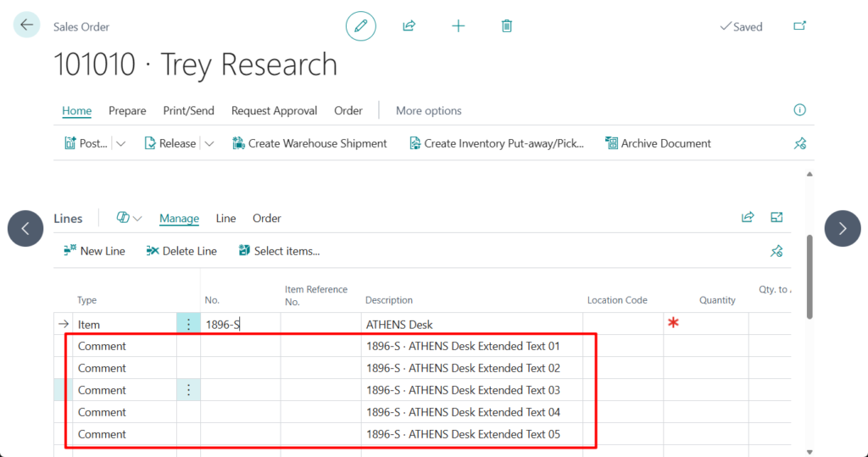Expand the Post dropdown arrow
Viewport: 868px width, 457px height.
point(120,144)
